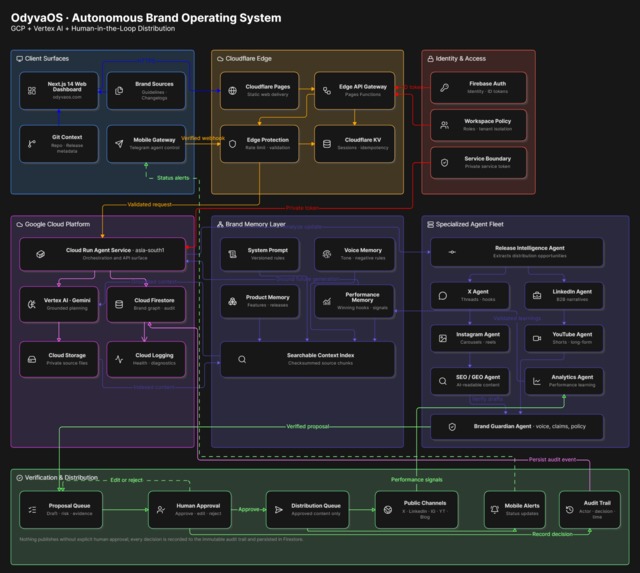The height and width of the screenshot is (573, 640).
Task: Click the Edge API Gateway route icon
Action: (327, 91)
